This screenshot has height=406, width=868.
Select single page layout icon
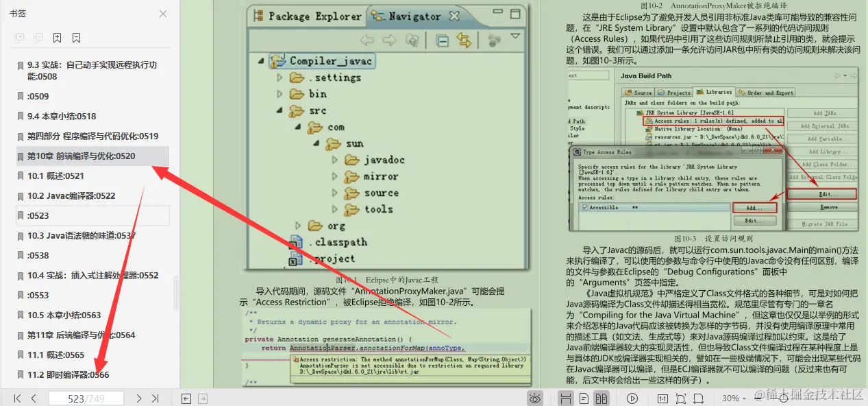[x=584, y=398]
